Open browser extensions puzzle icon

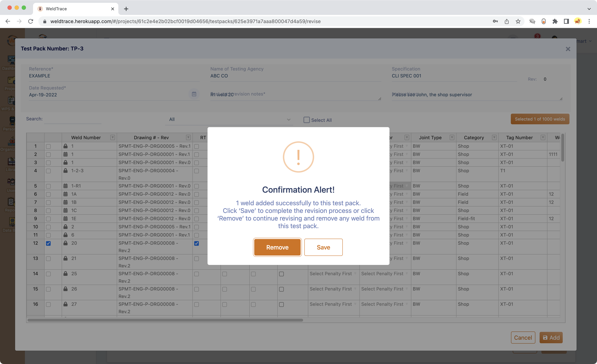pos(555,21)
